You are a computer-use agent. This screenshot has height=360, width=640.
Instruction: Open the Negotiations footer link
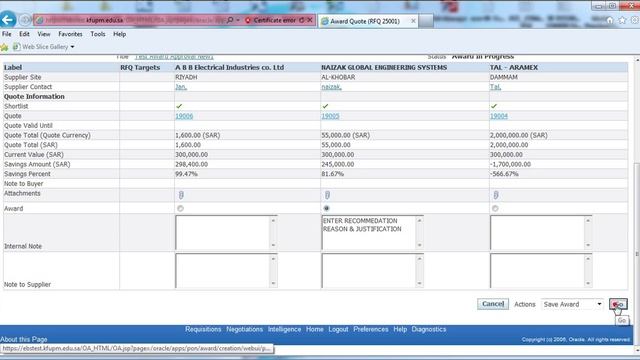click(x=244, y=329)
